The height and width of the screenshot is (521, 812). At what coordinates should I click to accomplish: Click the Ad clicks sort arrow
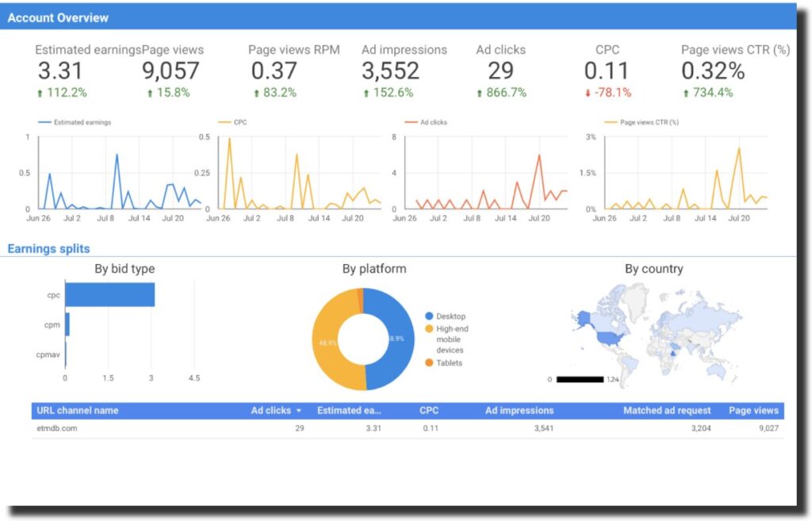[299, 411]
